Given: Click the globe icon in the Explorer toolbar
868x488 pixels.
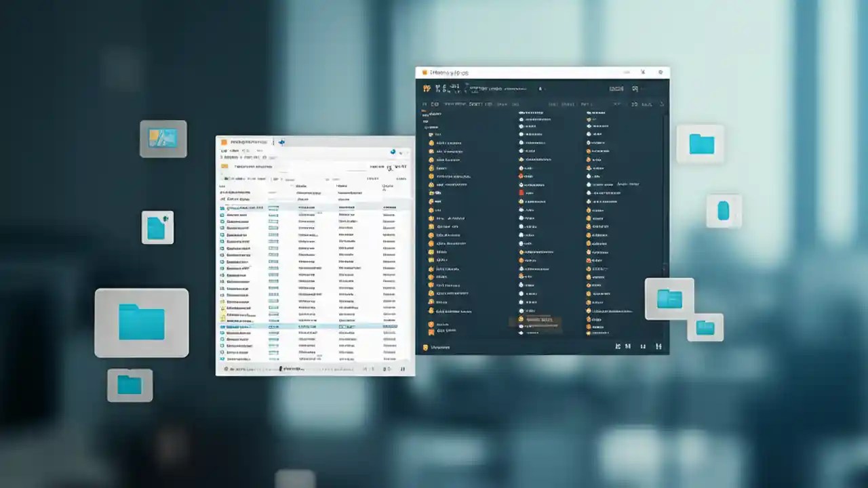Looking at the screenshot, I should (392, 152).
